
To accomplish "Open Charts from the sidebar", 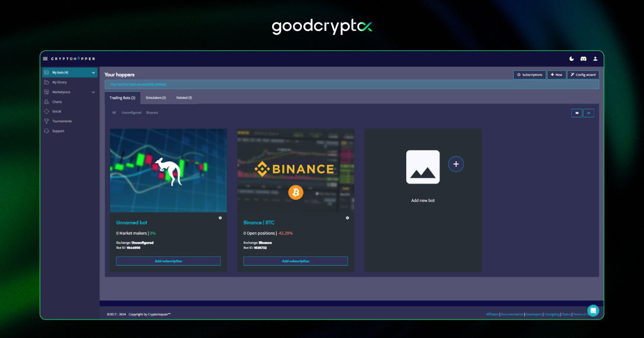I will click(57, 102).
